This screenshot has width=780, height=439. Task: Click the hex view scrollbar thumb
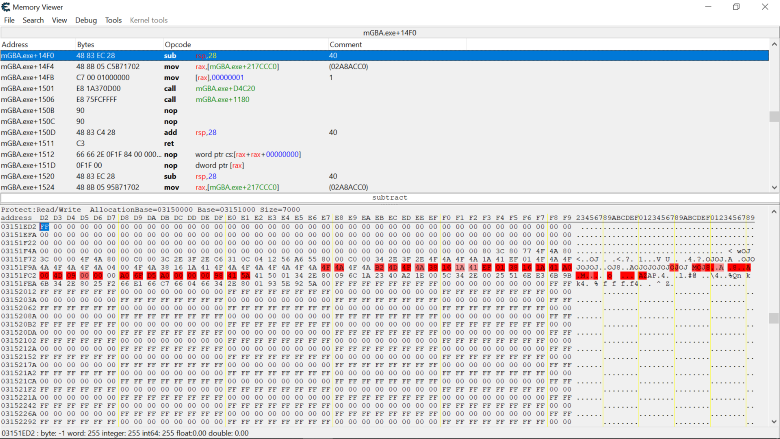[774, 318]
